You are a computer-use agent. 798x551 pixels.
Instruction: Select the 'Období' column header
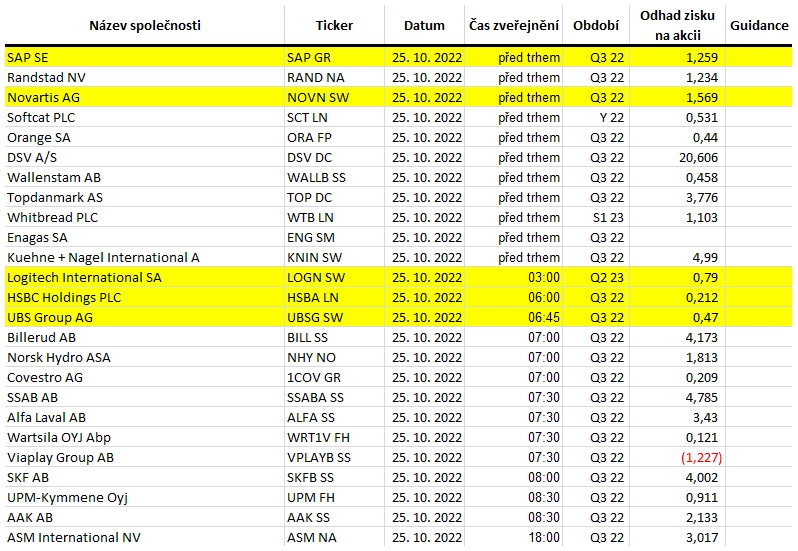[x=596, y=25]
